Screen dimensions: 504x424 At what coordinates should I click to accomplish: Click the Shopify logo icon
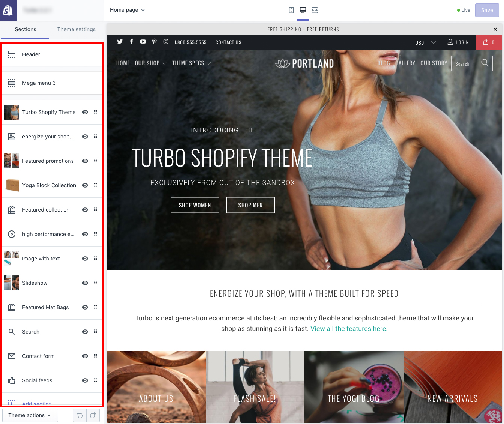8,10
